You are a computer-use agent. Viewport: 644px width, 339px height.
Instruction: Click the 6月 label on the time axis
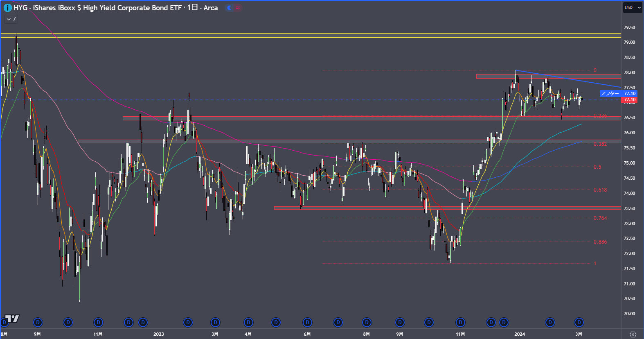tap(307, 334)
